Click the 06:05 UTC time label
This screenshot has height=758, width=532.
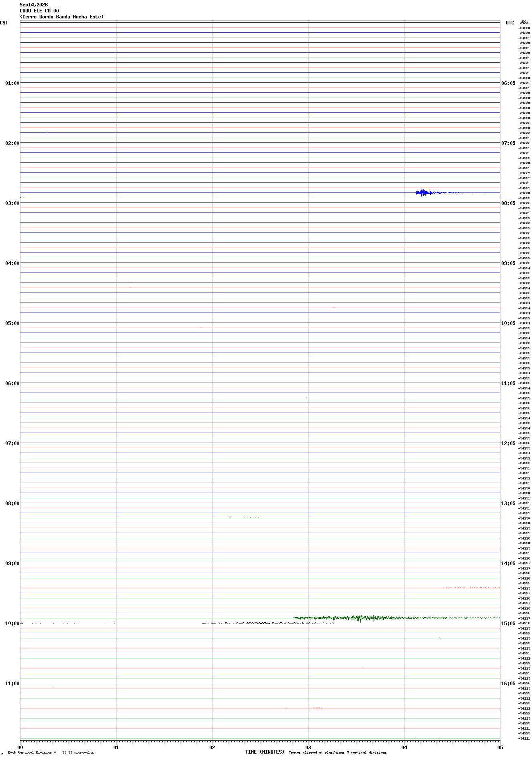pos(508,83)
